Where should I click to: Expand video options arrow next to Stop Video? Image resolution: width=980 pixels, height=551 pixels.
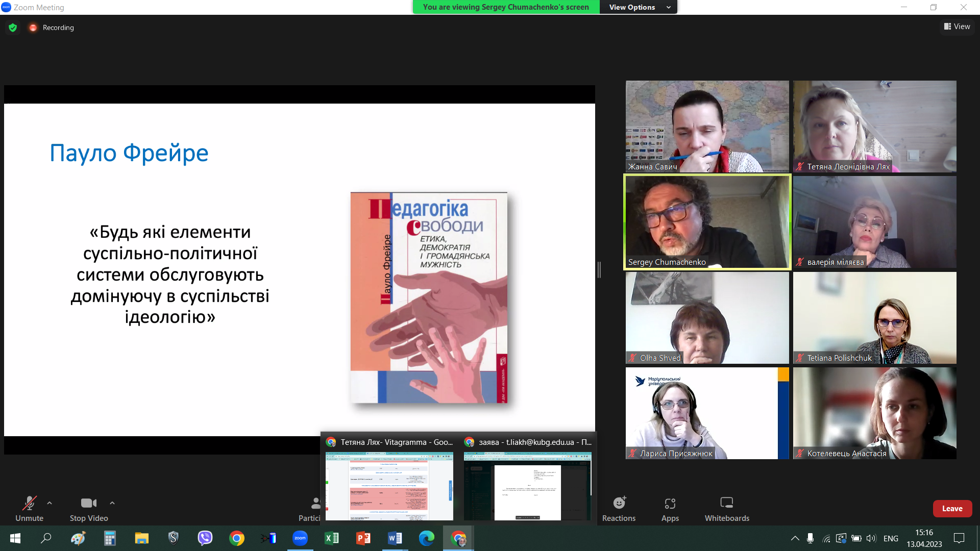tap(112, 503)
